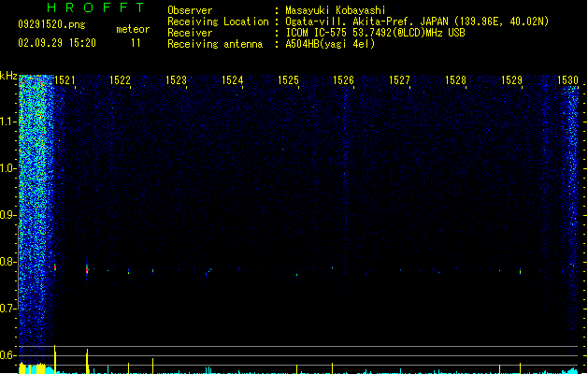The height and width of the screenshot is (374, 588).
Task: Click the 1525 time marker
Action: [x=288, y=80]
